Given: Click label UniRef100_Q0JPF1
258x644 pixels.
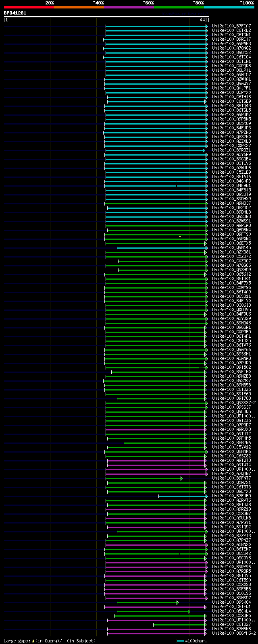Looking at the screenshot, I should coord(231,88).
